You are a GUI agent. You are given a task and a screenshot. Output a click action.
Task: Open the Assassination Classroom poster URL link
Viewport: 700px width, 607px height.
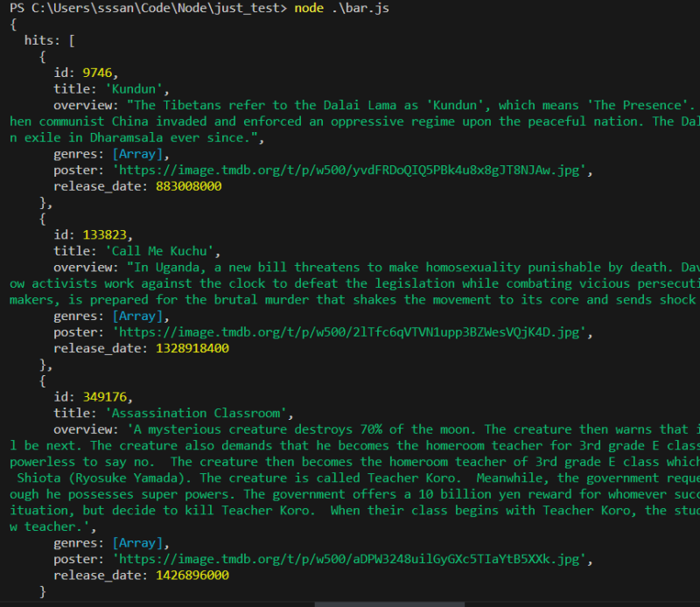353,560
